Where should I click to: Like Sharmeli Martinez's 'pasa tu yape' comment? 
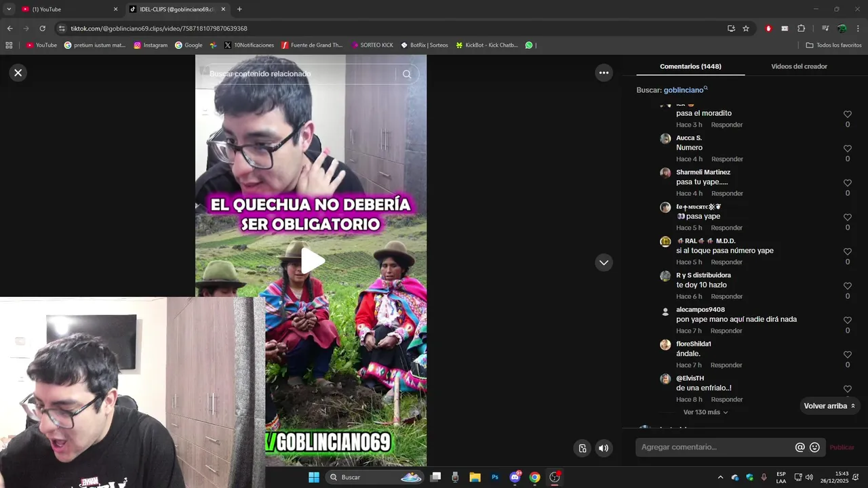pyautogui.click(x=847, y=183)
